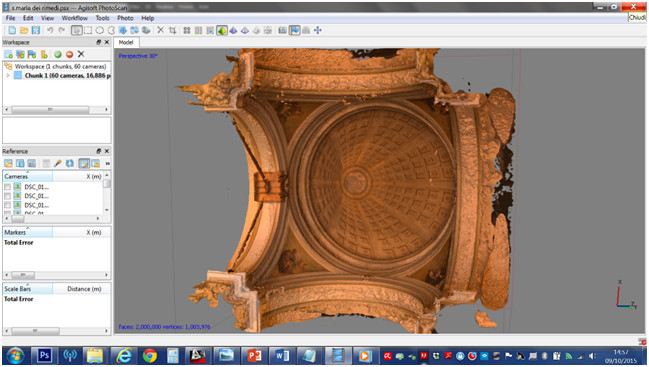Click the Perspective 30° viewport label
This screenshot has height=367, width=649.
(138, 56)
